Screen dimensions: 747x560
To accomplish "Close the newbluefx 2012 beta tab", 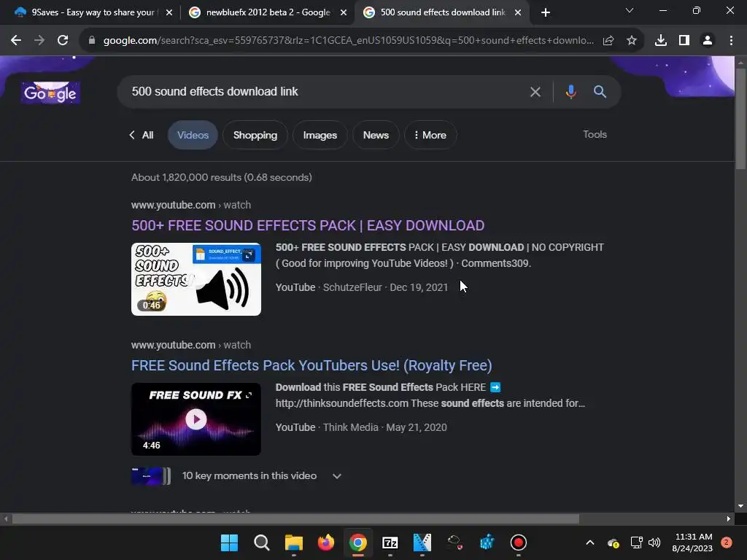I will 344,12.
